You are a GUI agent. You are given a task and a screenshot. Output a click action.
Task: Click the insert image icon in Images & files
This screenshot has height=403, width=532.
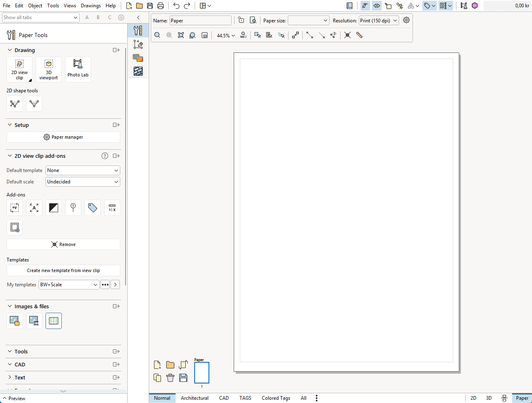(15, 321)
